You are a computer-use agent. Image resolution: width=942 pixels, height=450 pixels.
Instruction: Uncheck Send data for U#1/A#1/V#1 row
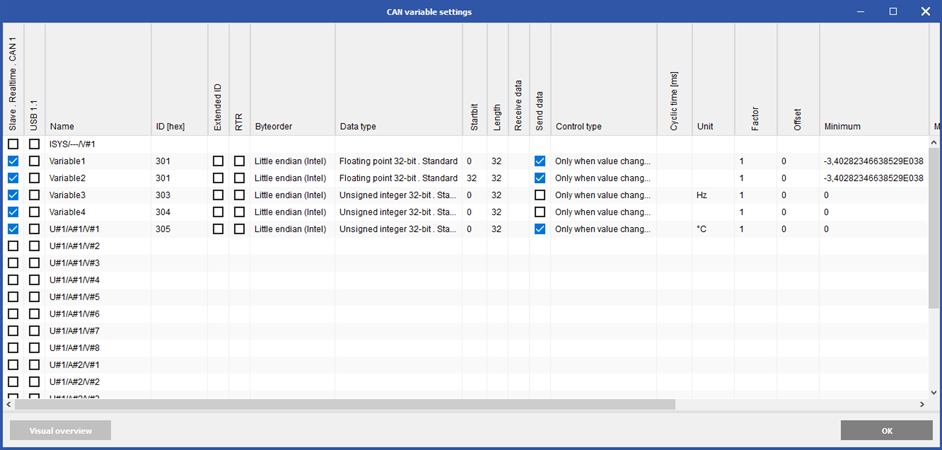tap(540, 229)
